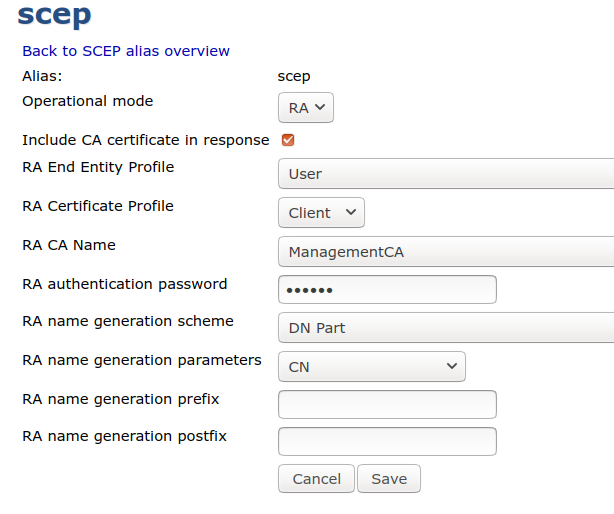The width and height of the screenshot is (614, 514).
Task: Click the RA name generation prefix label
Action: pos(120,399)
